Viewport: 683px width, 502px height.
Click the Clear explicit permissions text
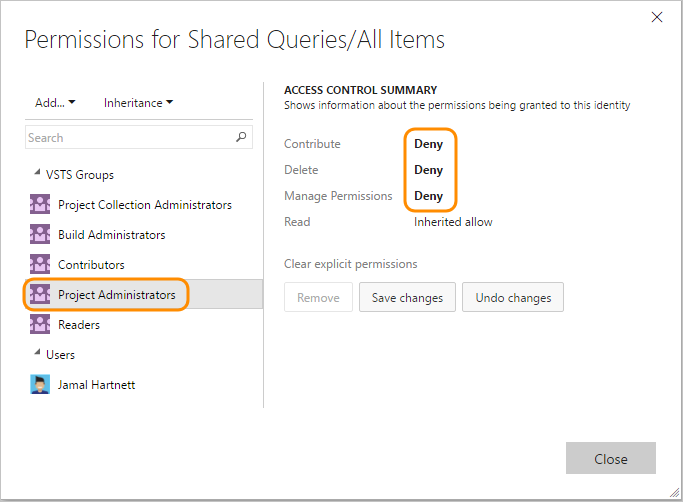coord(351,264)
